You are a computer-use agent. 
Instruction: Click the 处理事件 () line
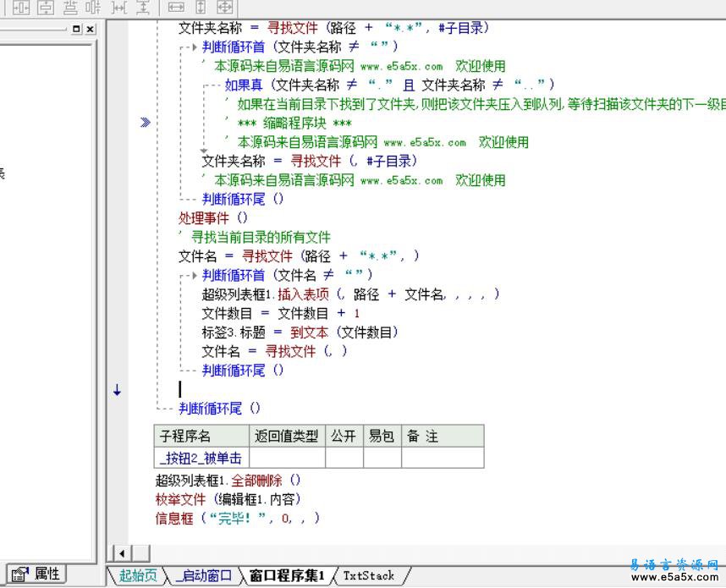click(x=213, y=217)
